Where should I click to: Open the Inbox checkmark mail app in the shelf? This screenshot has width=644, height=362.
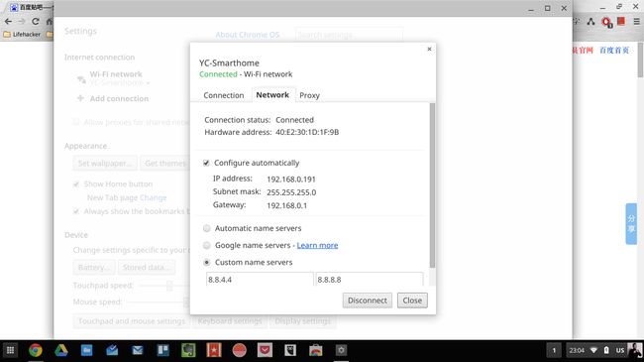112,350
